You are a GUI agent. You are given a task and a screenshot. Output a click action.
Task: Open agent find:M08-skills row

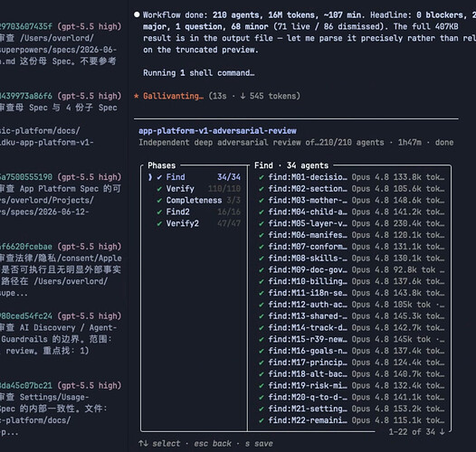click(351, 259)
